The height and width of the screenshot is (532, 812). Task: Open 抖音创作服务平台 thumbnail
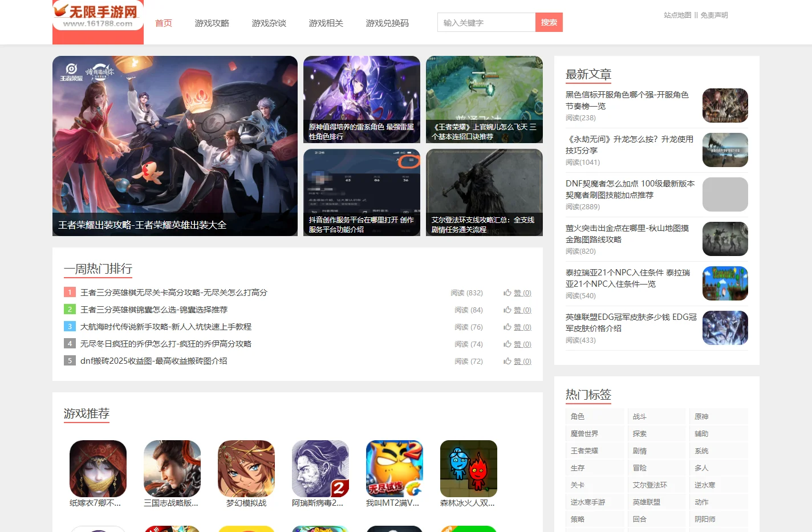(362, 193)
